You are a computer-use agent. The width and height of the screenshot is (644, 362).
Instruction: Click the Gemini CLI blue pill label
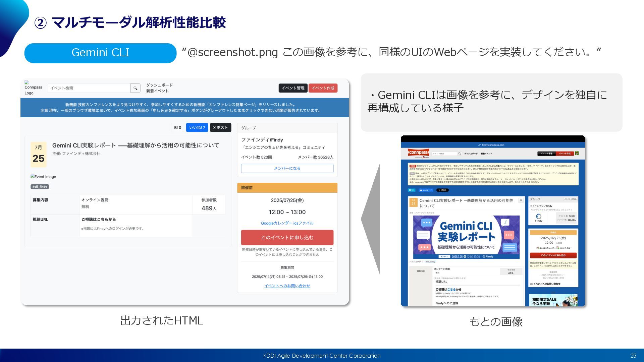coord(100,53)
